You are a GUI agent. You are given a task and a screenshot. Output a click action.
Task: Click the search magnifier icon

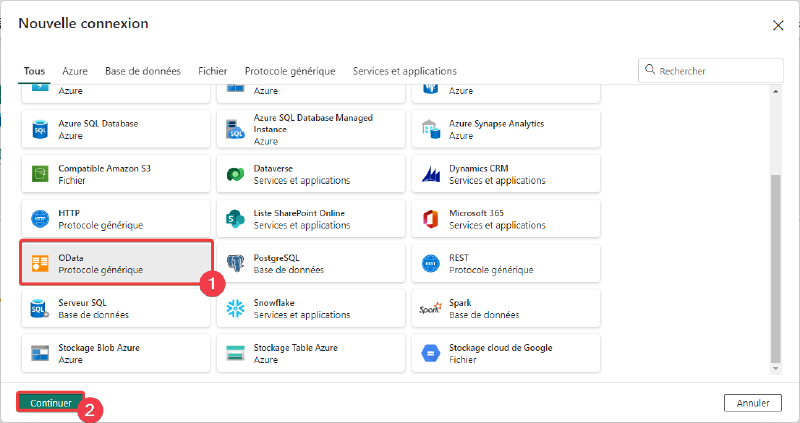[649, 70]
